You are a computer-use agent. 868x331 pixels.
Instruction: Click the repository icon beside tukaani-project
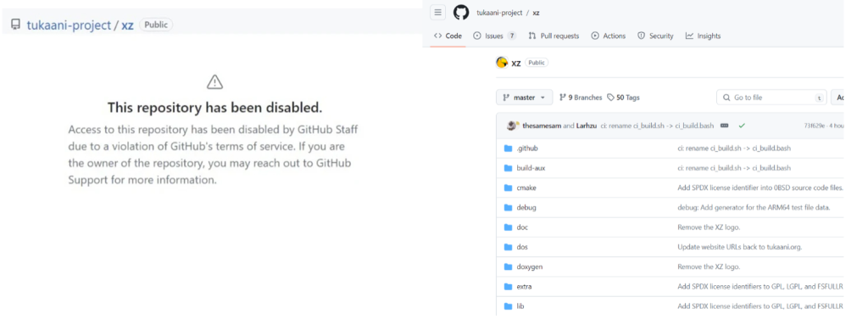click(x=16, y=25)
